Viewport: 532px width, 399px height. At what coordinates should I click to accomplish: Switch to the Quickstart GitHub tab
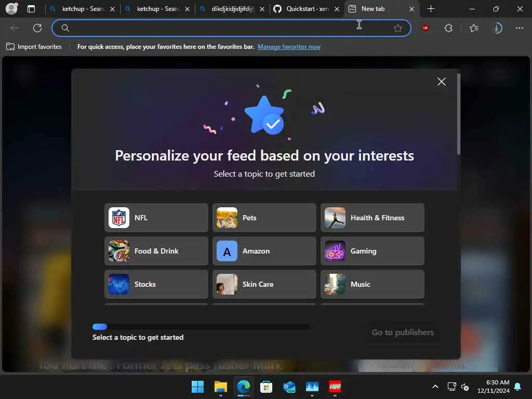(305, 9)
